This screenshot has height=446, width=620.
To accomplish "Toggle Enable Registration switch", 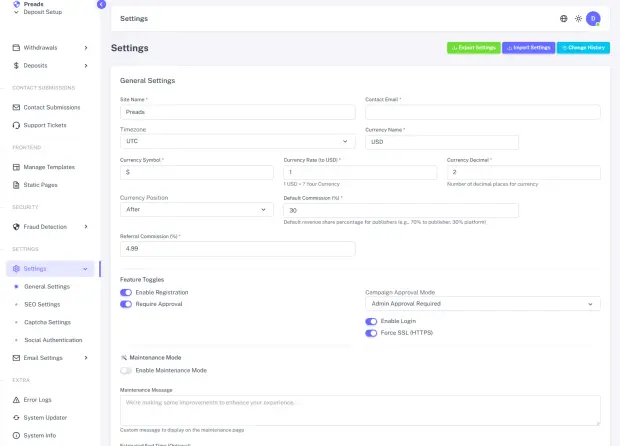I will [126, 293].
